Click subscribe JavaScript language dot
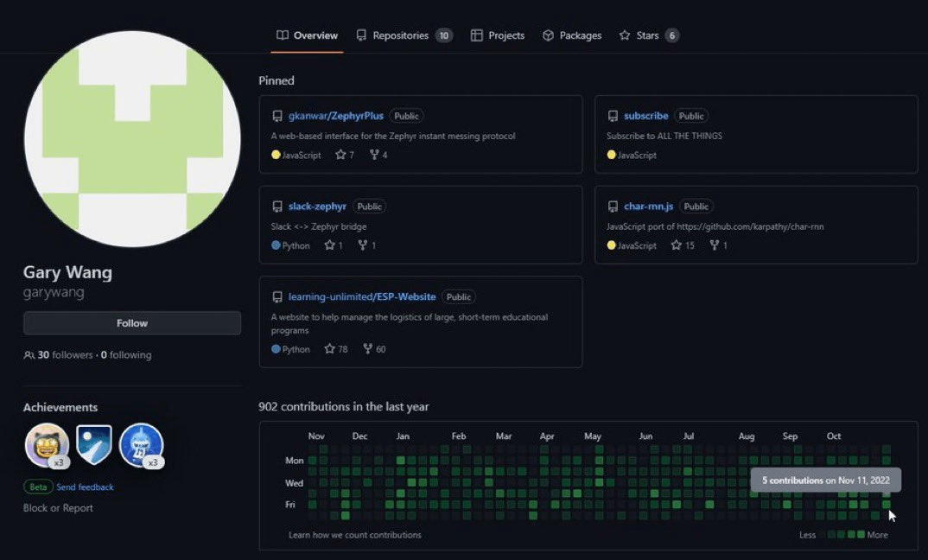This screenshot has height=560, width=928. [612, 155]
